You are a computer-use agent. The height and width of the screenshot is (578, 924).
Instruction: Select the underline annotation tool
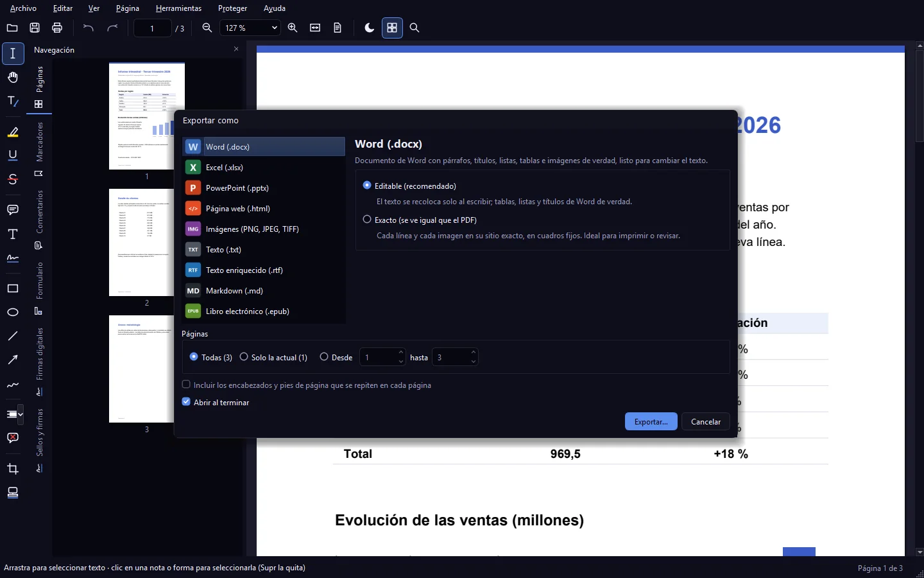point(13,156)
